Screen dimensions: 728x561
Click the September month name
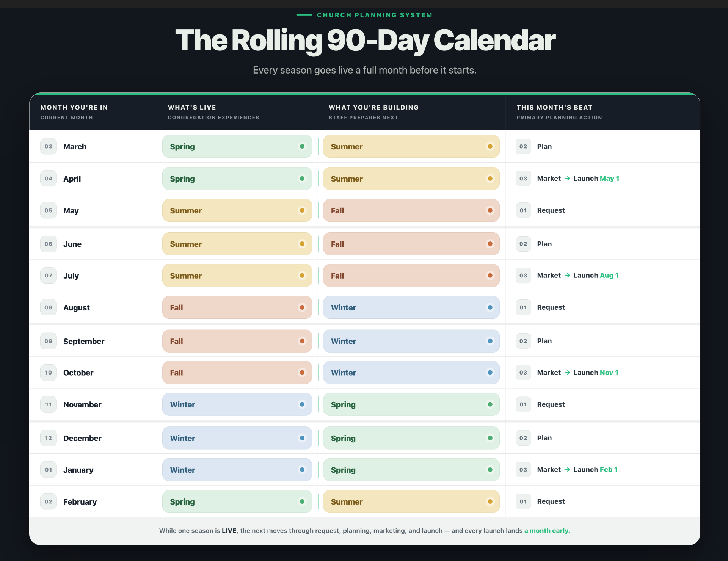[x=84, y=341]
